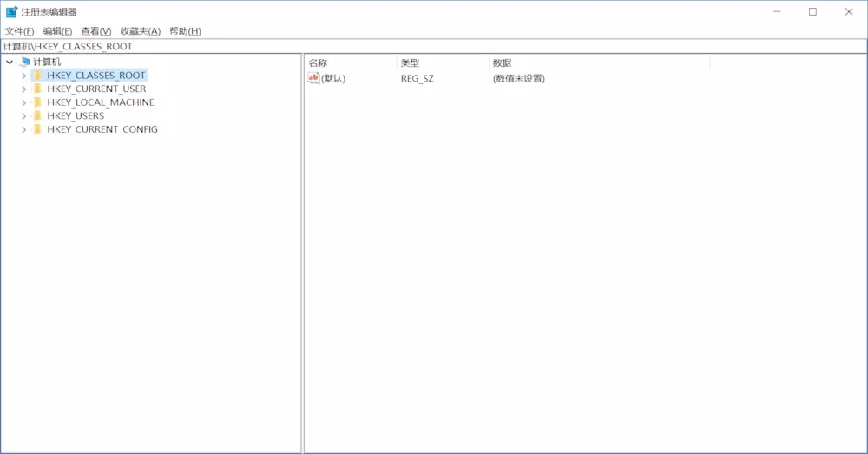
Task: Click the HKEY_LOCAL_MACHINE folder icon
Action: click(37, 102)
